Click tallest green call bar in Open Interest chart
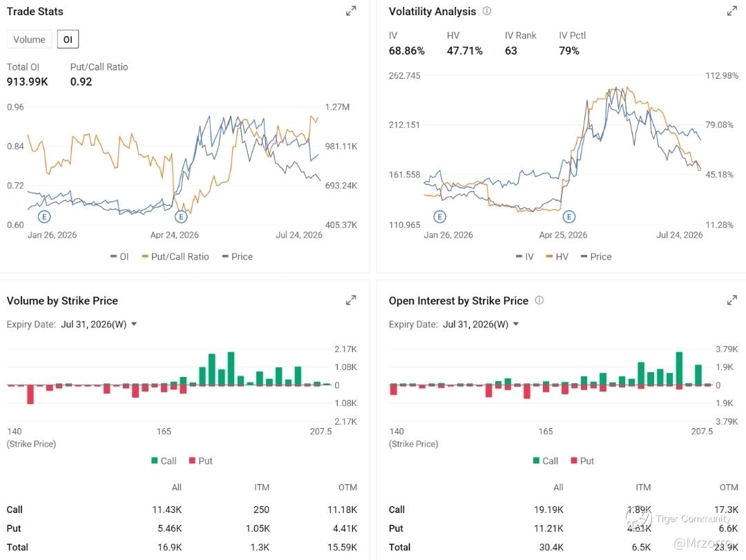The width and height of the screenshot is (746, 560). pos(680,368)
